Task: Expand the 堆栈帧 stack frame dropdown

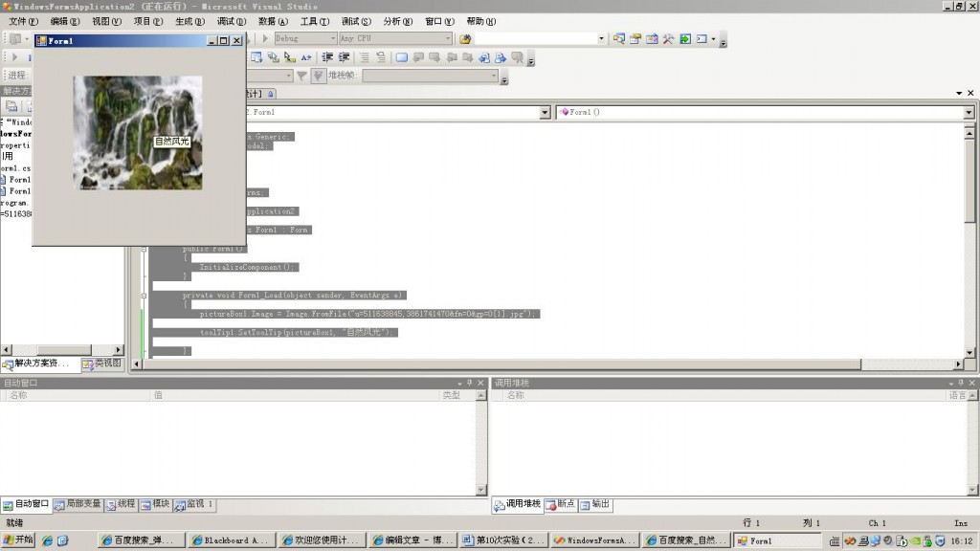Action: [494, 76]
